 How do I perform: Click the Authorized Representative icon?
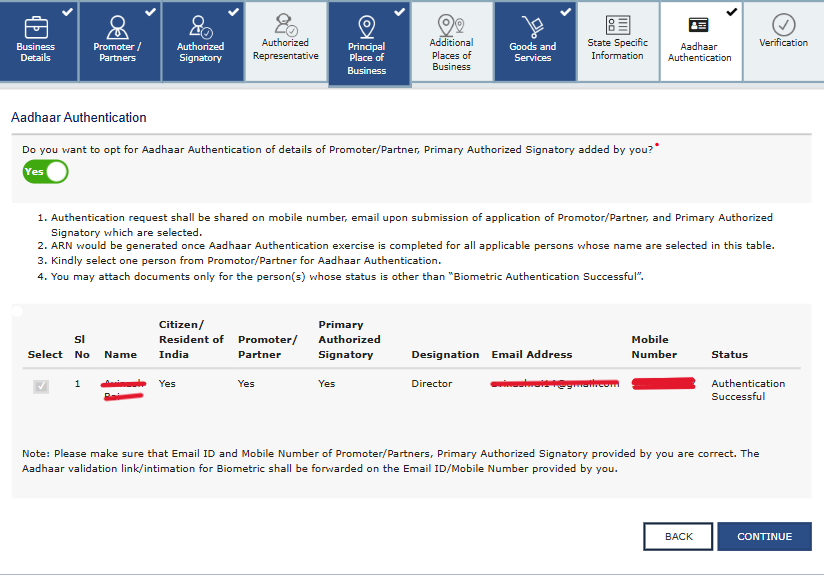(285, 24)
